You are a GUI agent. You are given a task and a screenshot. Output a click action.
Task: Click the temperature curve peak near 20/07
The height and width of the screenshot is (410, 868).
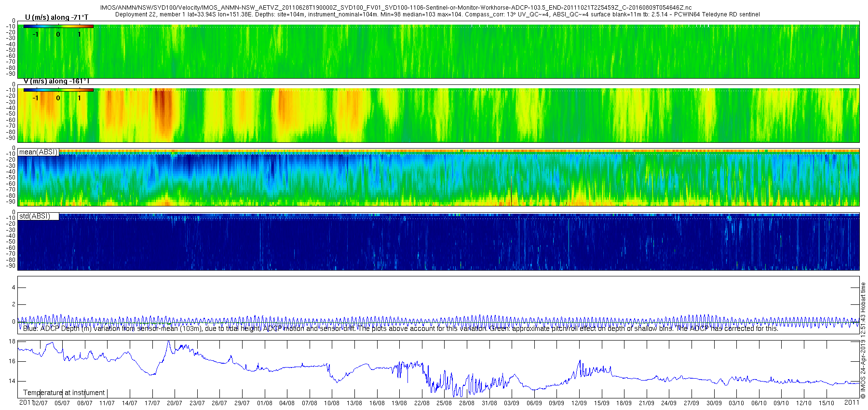coord(168,342)
